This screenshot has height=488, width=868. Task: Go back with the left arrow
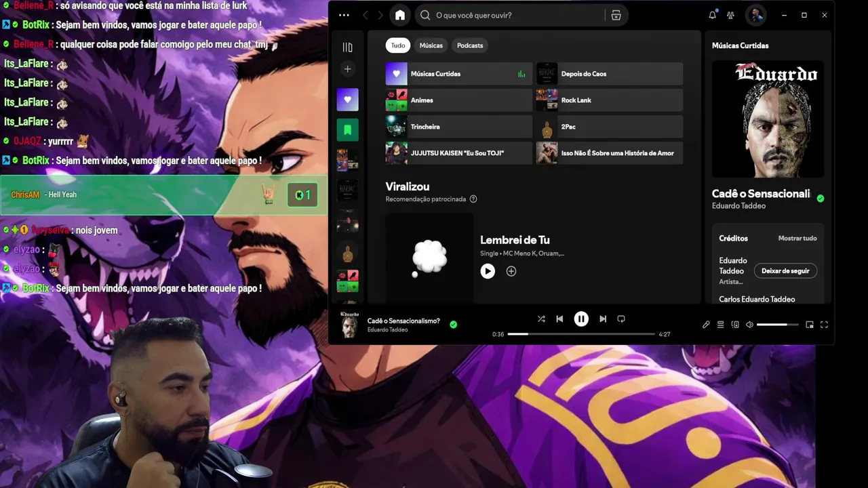tap(366, 15)
